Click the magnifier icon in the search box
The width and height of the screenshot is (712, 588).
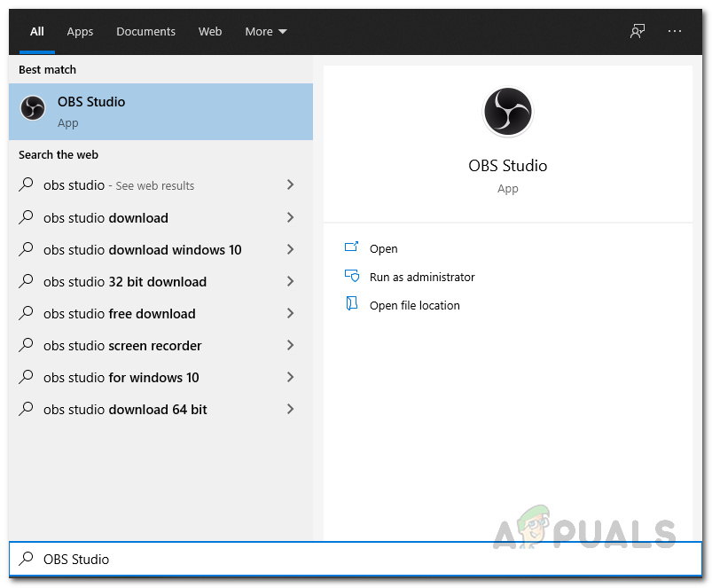[x=26, y=559]
